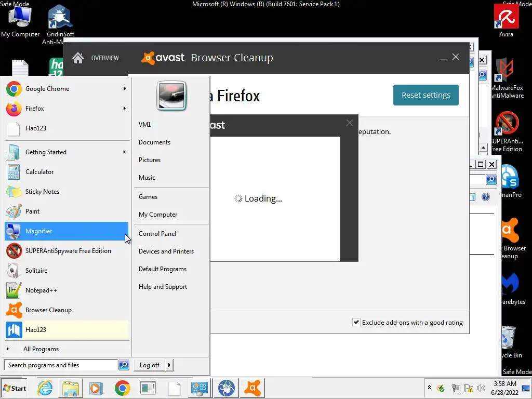Click the help question mark in background window
Image resolution: width=532 pixels, height=399 pixels.
click(486, 197)
